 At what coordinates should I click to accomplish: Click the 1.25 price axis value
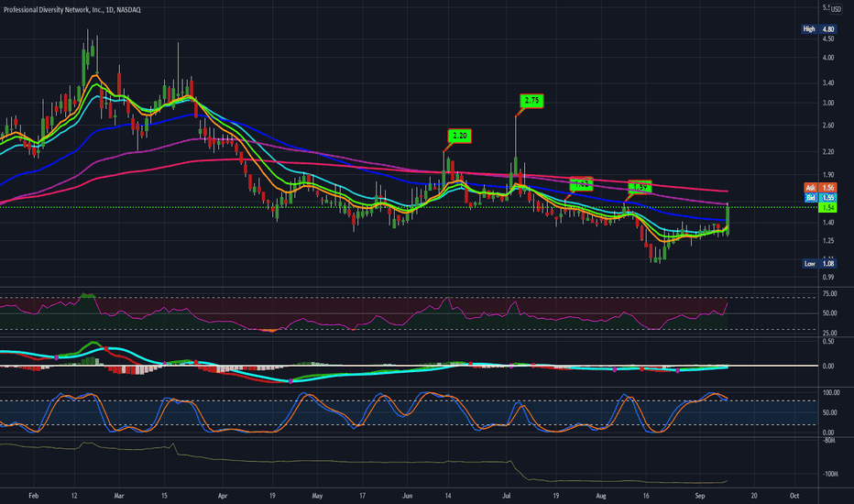pos(828,241)
